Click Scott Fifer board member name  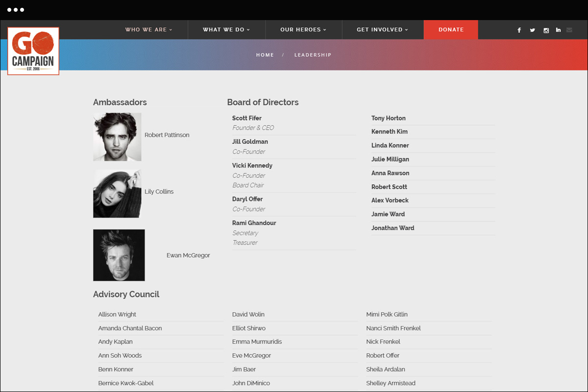tap(247, 118)
